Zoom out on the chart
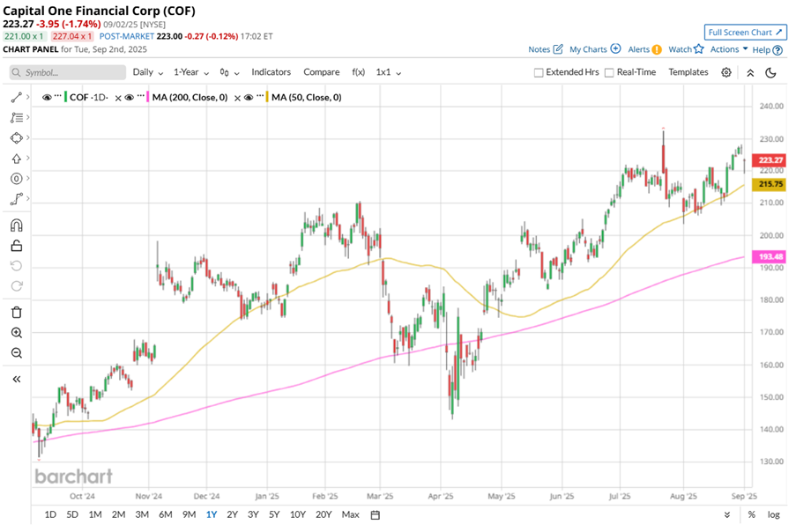The height and width of the screenshot is (532, 796). [x=16, y=353]
